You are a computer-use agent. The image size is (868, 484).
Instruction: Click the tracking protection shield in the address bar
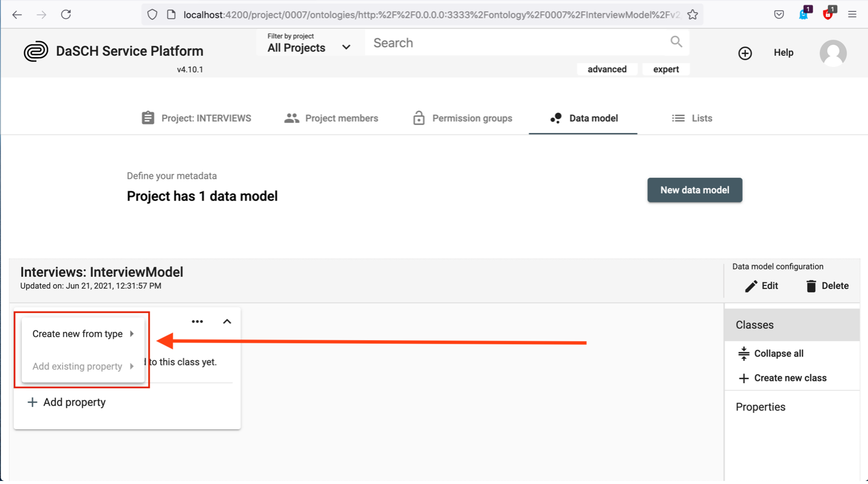point(152,13)
